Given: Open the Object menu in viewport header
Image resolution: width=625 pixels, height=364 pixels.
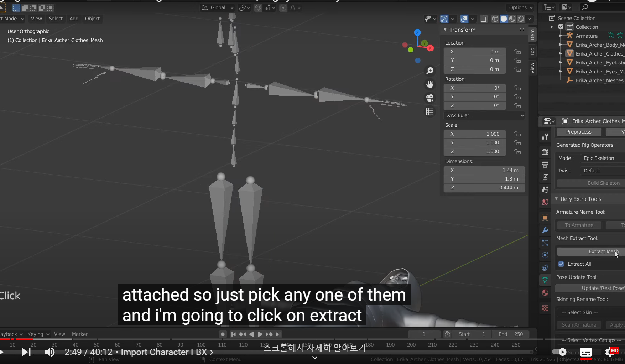Looking at the screenshot, I should [x=92, y=19].
